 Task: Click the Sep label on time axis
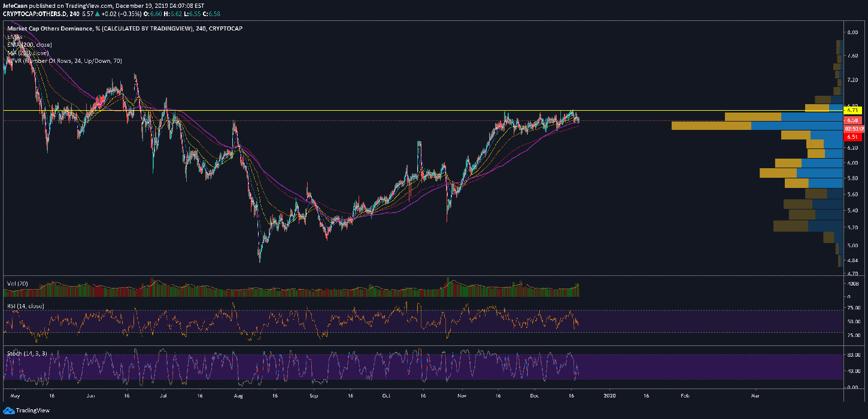tap(314, 396)
